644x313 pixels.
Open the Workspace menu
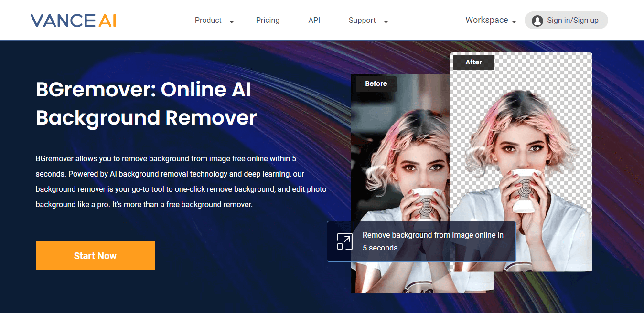487,20
